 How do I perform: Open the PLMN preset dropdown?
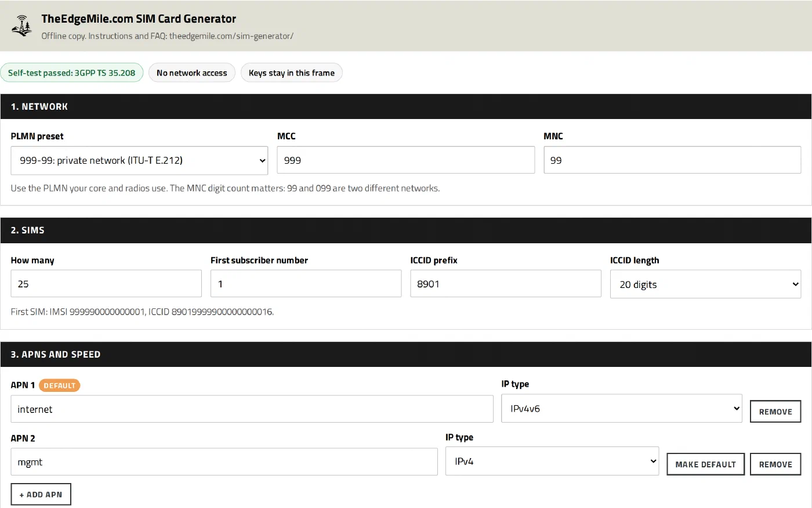[x=139, y=160]
